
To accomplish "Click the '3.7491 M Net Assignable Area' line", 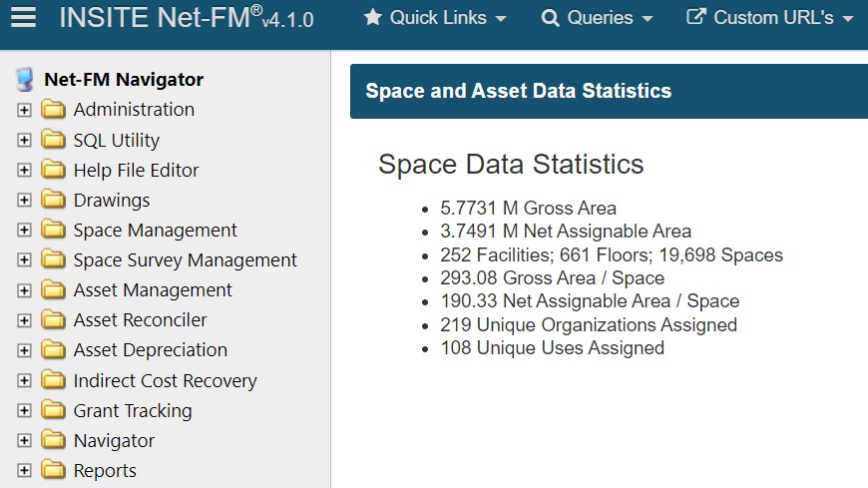I will pyautogui.click(x=566, y=231).
